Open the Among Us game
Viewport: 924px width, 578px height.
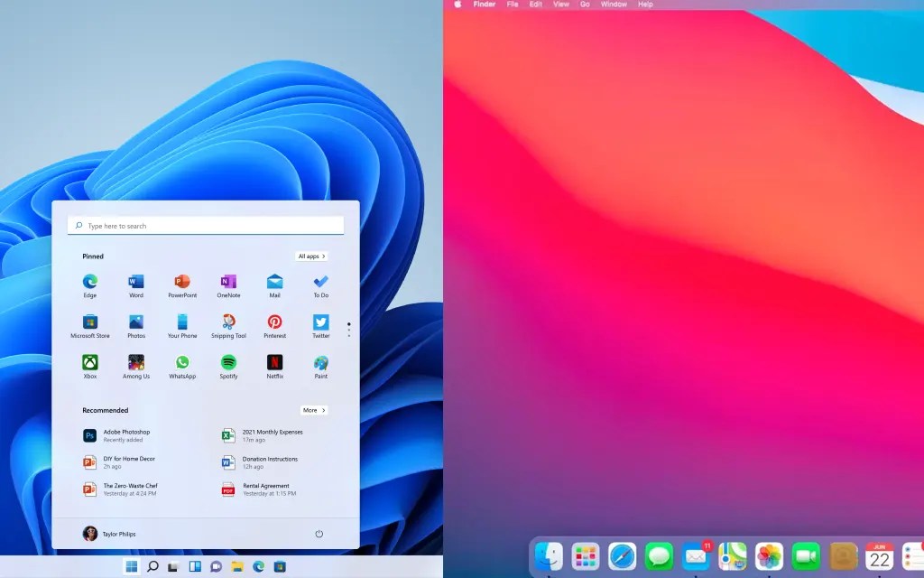click(x=136, y=367)
